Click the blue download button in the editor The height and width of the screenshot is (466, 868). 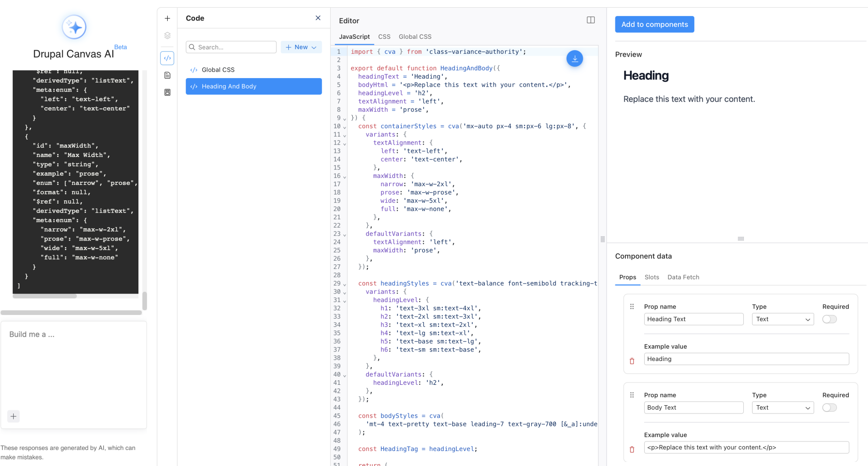coord(575,58)
